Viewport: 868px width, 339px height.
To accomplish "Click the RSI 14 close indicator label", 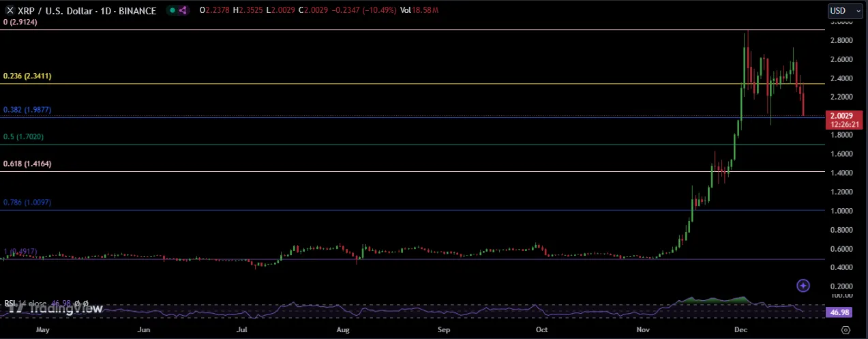I will pyautogui.click(x=27, y=303).
